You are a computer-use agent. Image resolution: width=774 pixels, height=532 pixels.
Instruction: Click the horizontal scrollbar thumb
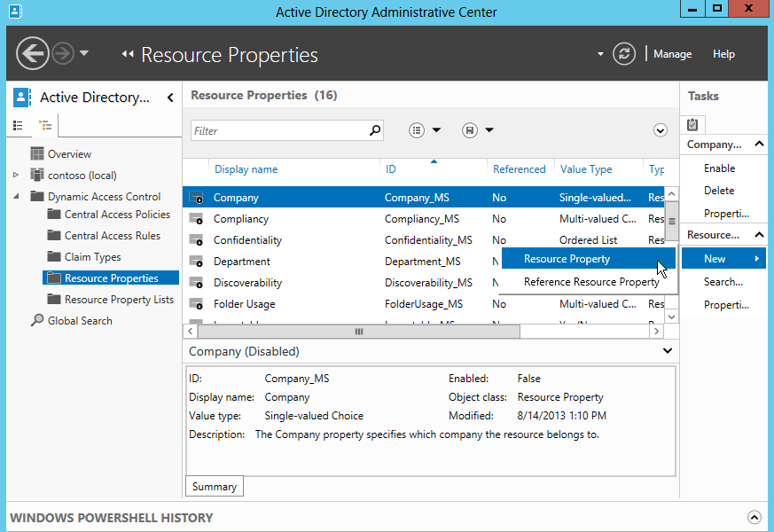pyautogui.click(x=359, y=332)
